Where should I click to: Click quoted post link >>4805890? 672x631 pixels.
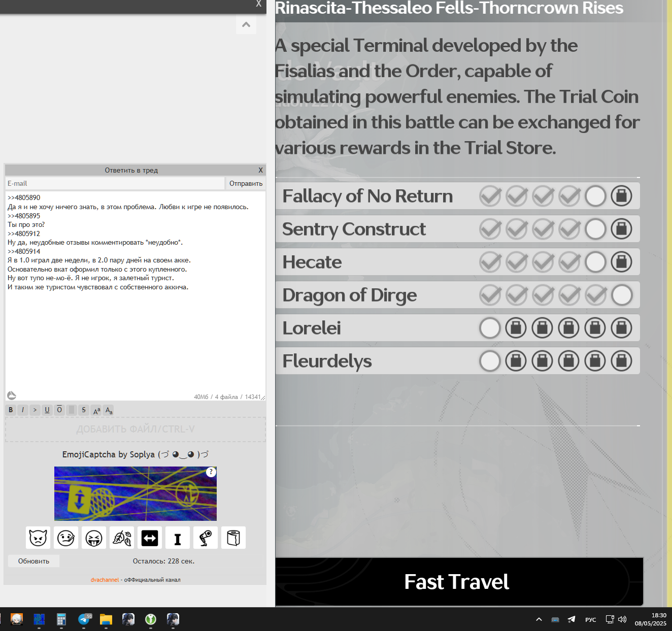coord(24,197)
